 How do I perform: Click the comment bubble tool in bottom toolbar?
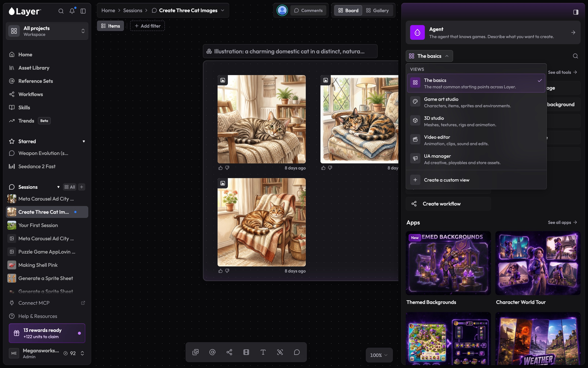click(x=297, y=352)
